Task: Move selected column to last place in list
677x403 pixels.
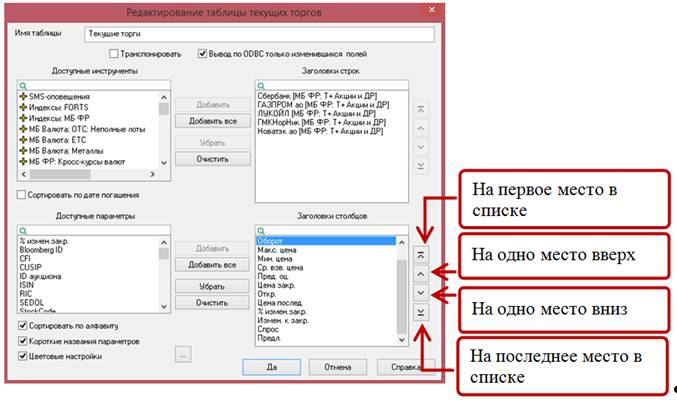Action: pos(420,312)
